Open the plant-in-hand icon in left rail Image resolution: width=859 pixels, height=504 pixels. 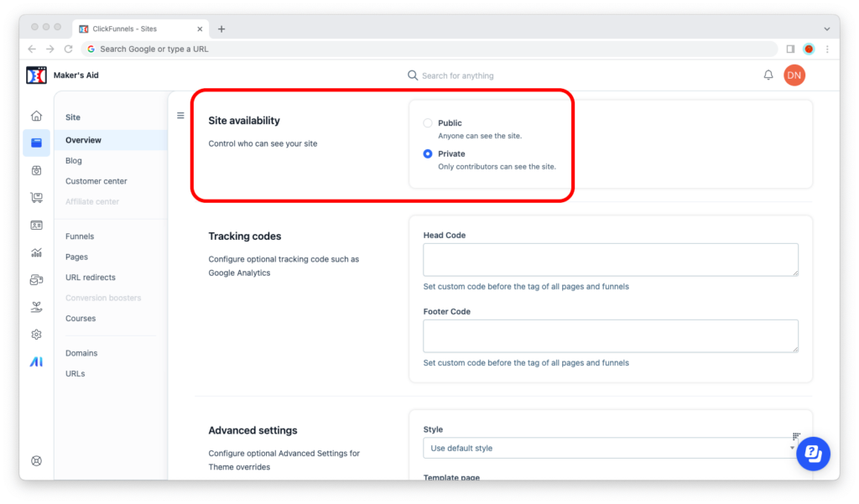click(36, 307)
